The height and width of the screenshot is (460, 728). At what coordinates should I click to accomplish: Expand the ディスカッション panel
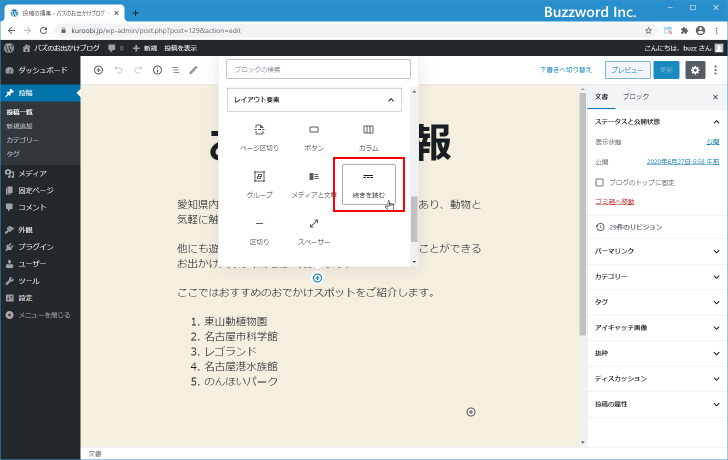[657, 379]
